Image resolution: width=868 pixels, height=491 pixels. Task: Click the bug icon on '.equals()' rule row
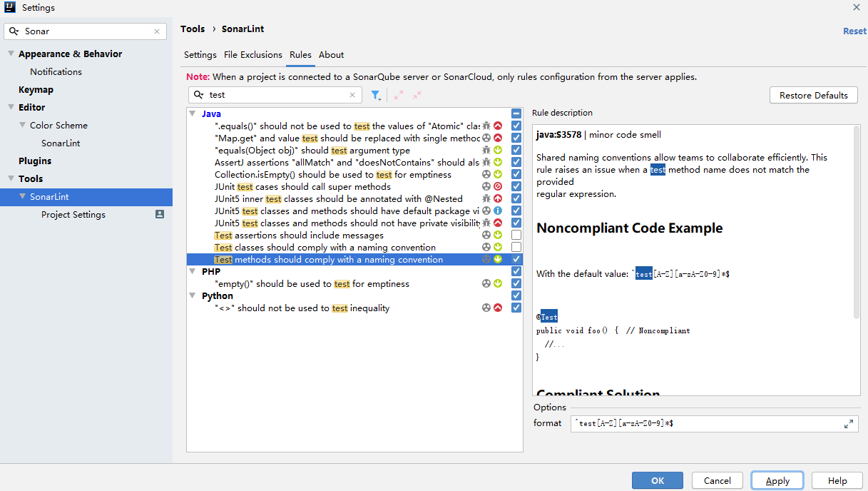click(x=486, y=126)
